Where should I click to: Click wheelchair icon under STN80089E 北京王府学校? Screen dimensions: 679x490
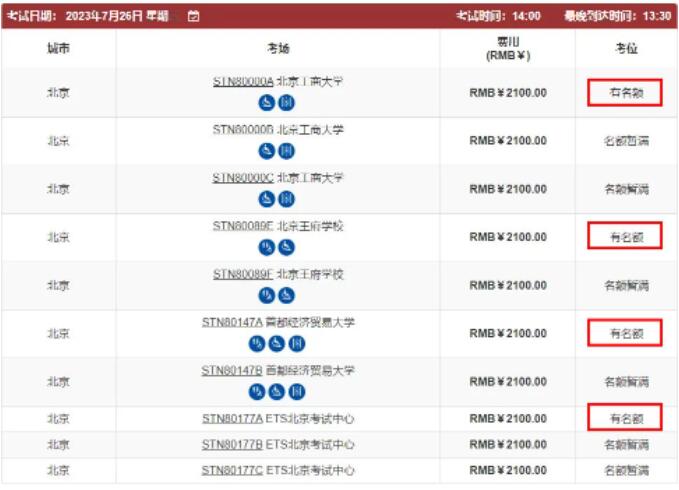(286, 247)
